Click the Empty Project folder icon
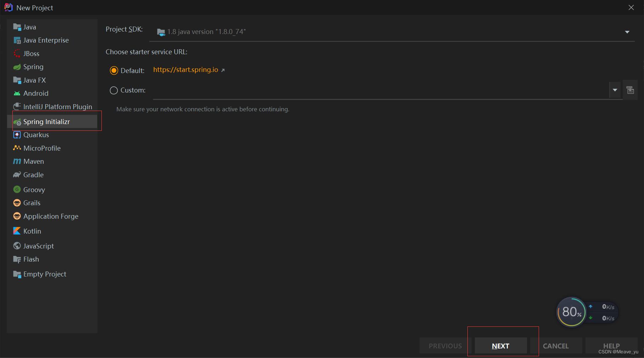 click(x=17, y=274)
